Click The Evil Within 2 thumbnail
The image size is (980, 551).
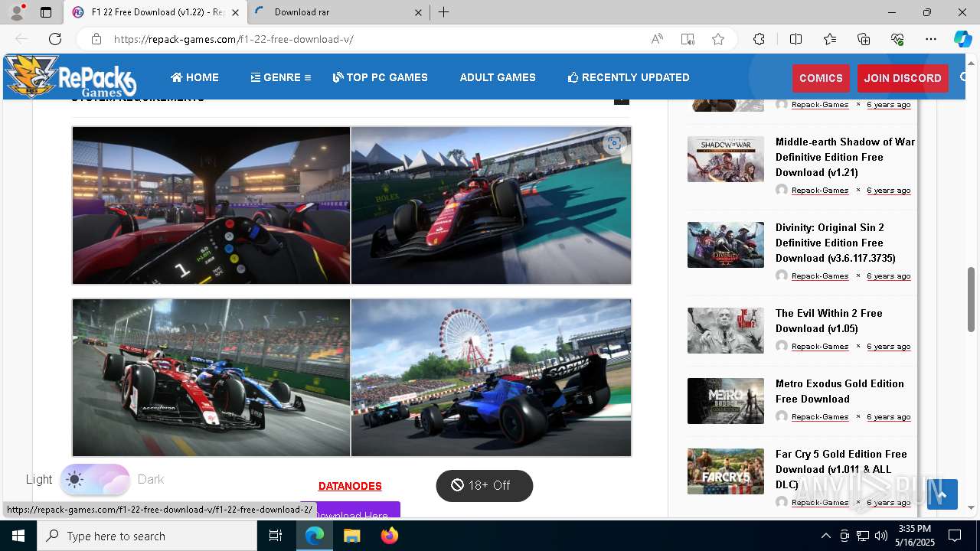726,331
